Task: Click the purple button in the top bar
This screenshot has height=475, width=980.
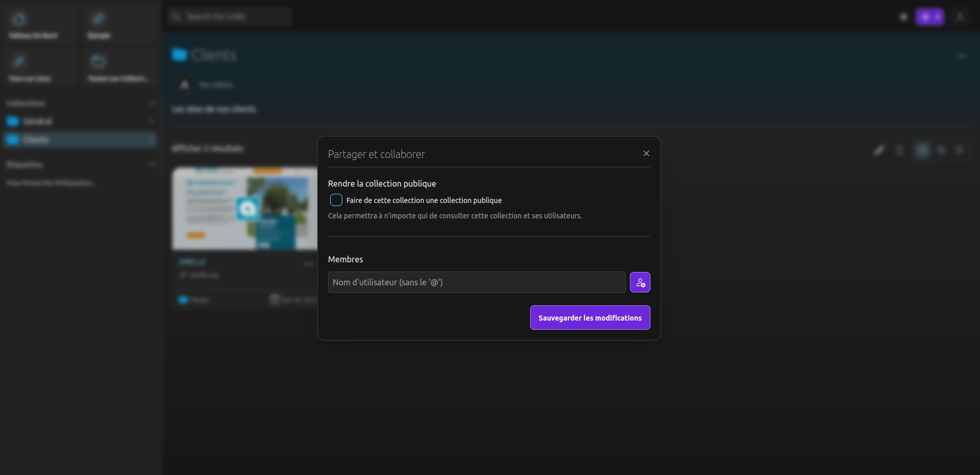Action: coord(930,17)
